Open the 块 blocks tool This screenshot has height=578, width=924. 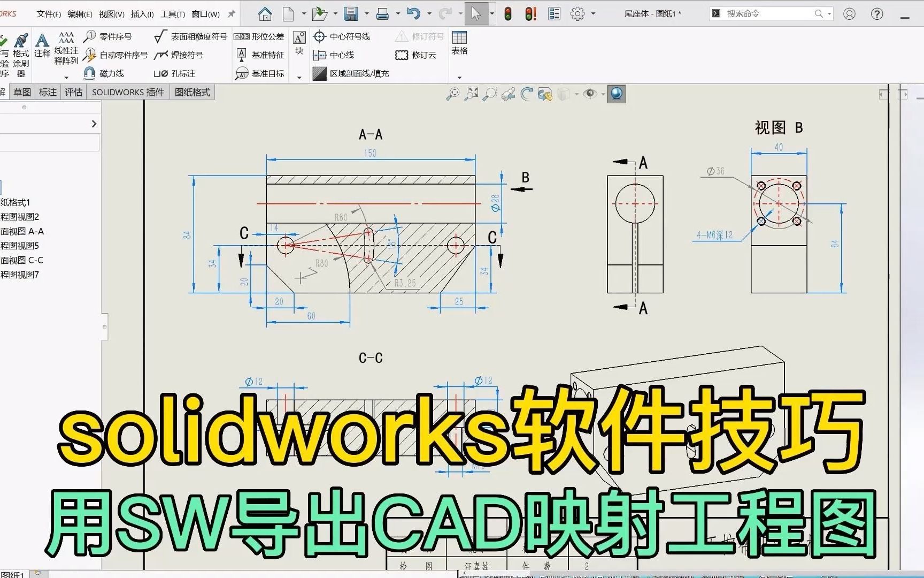[299, 43]
